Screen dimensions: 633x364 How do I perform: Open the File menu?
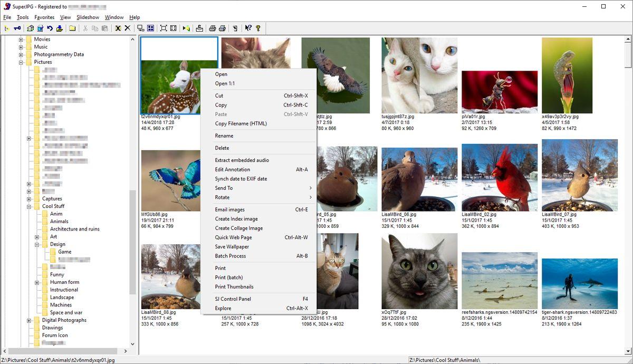tap(7, 17)
